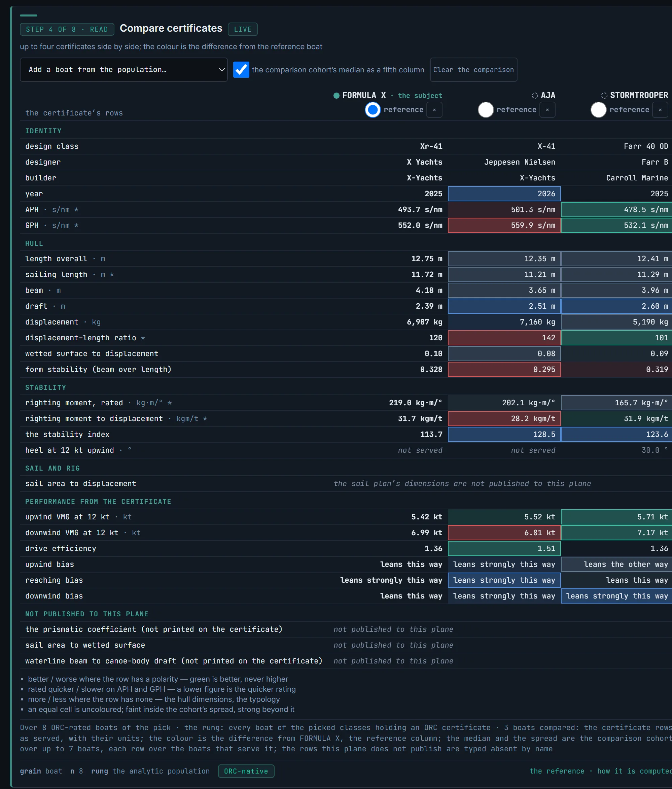This screenshot has height=789, width=672.
Task: Click the green dot beside FORMULA X
Action: tap(336, 96)
